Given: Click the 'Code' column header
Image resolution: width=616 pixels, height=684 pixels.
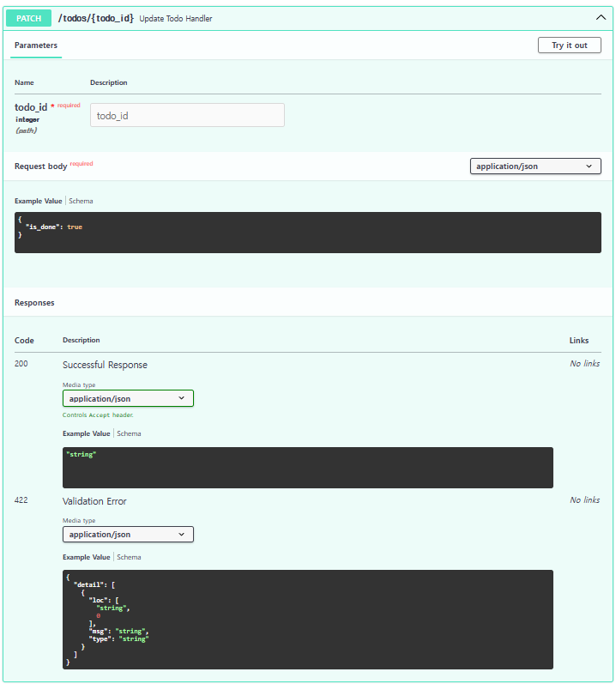Looking at the screenshot, I should [x=24, y=340].
